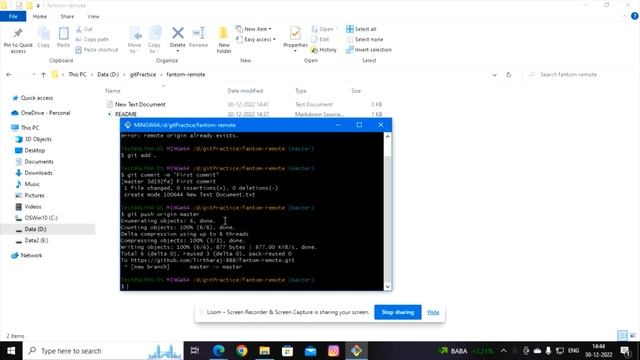This screenshot has height=360, width=640.
Task: Click the Edit ribbon command
Action: [320, 39]
